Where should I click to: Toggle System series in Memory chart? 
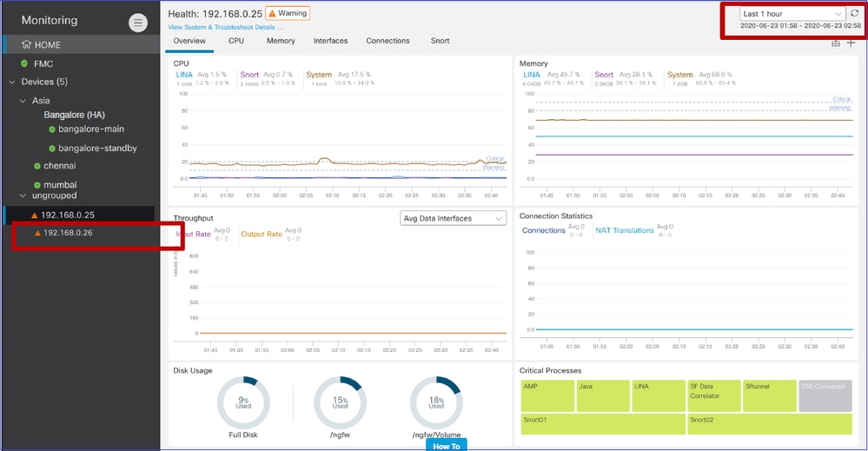click(x=679, y=75)
